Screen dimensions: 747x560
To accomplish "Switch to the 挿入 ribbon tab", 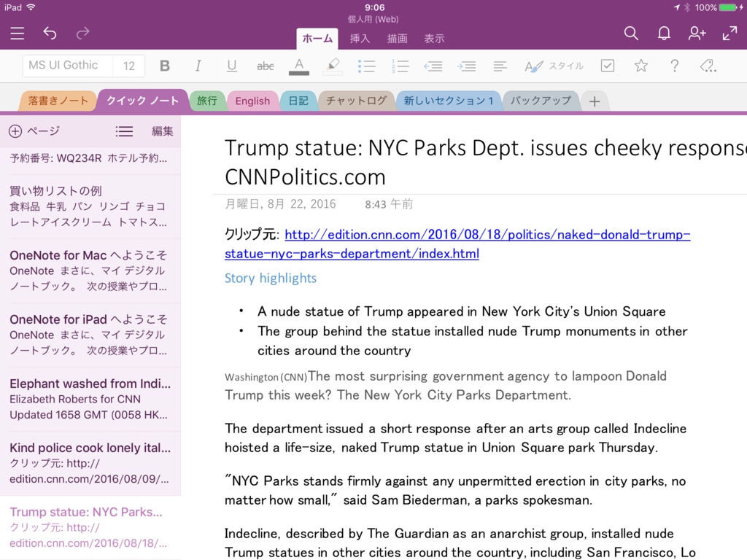I will pyautogui.click(x=360, y=39).
